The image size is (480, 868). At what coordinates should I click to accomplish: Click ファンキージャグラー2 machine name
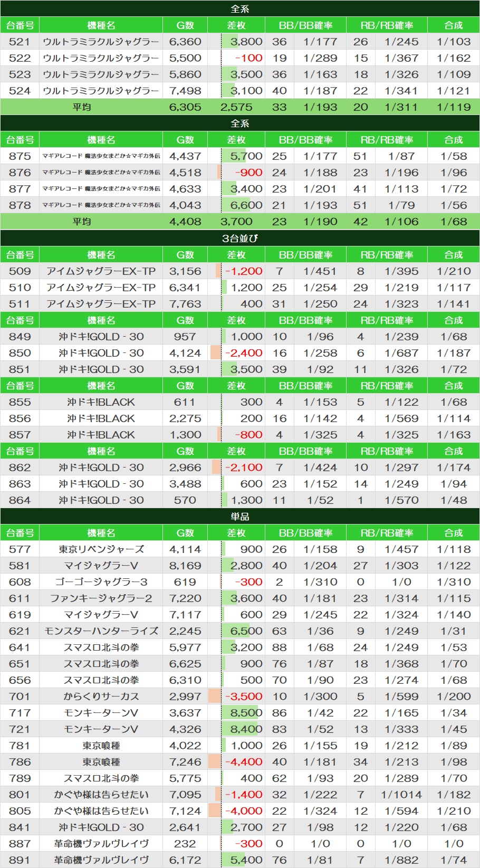tap(101, 598)
